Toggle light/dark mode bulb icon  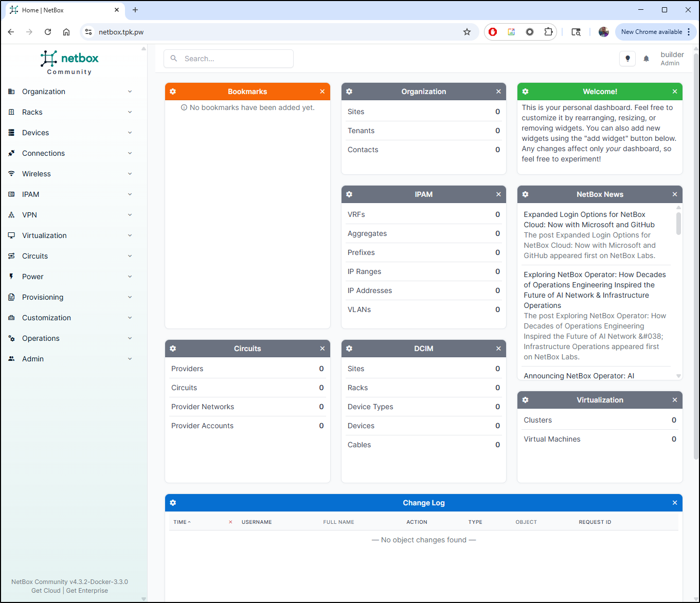[627, 59]
